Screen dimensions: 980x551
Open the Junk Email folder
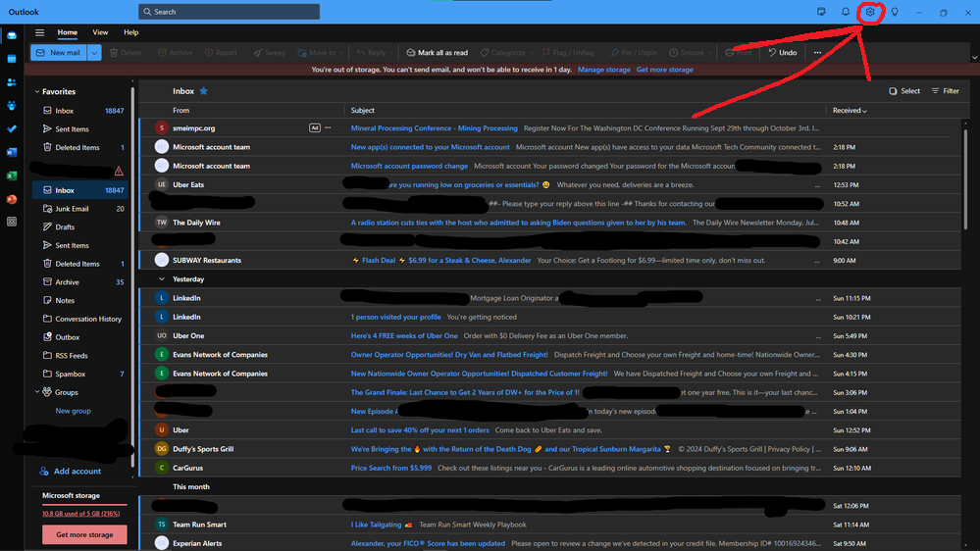point(80,209)
